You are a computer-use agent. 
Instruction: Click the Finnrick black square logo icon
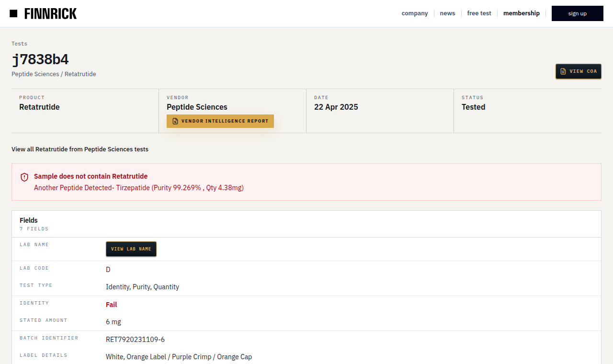13,13
